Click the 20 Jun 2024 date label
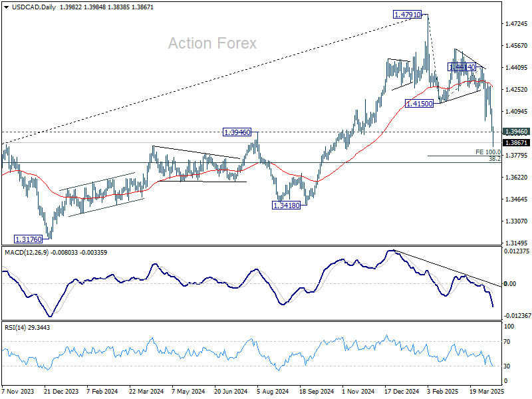 tap(231, 392)
